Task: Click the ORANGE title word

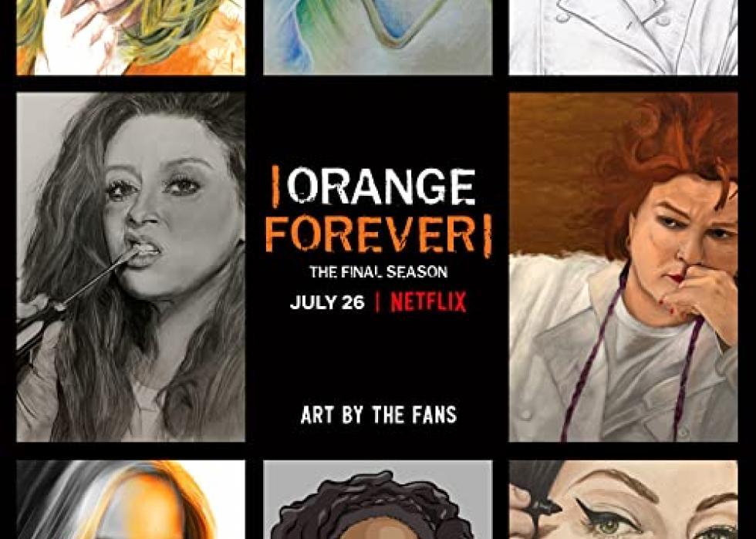Action: (380, 187)
